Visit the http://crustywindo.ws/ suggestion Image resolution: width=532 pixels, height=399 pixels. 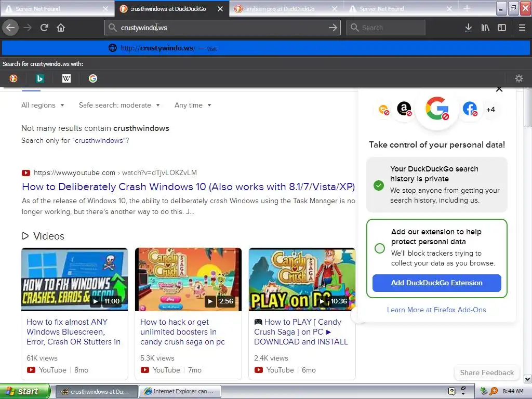tap(266, 48)
